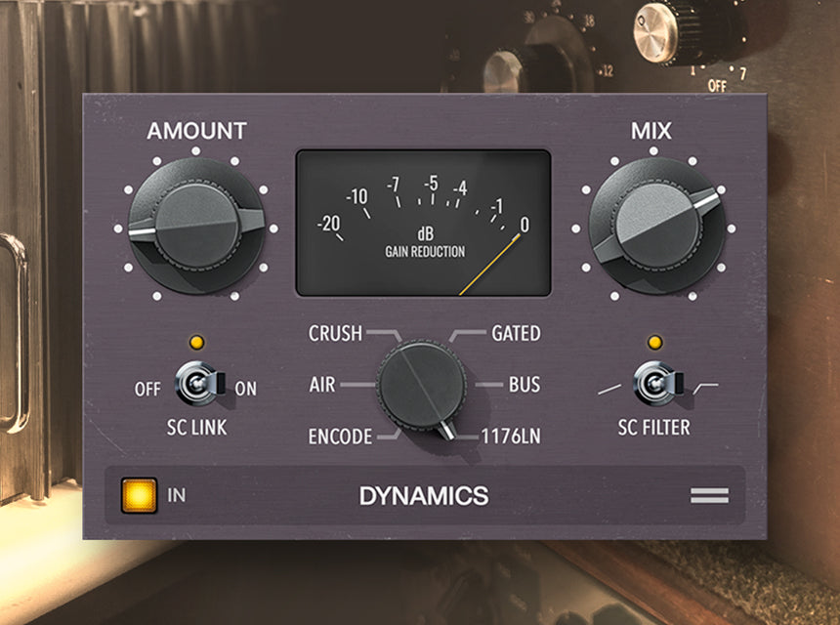The width and height of the screenshot is (840, 625).
Task: Click the SC LINK label text
Action: coord(196,428)
